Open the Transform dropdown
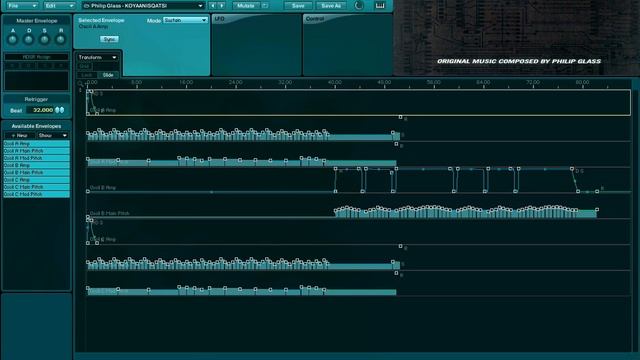The width and height of the screenshot is (640, 360). coord(98,57)
